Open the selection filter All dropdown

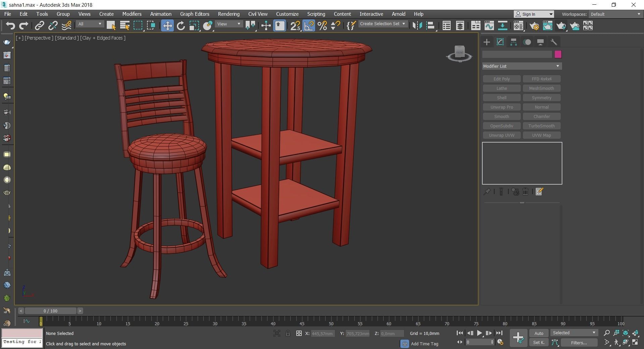(90, 24)
